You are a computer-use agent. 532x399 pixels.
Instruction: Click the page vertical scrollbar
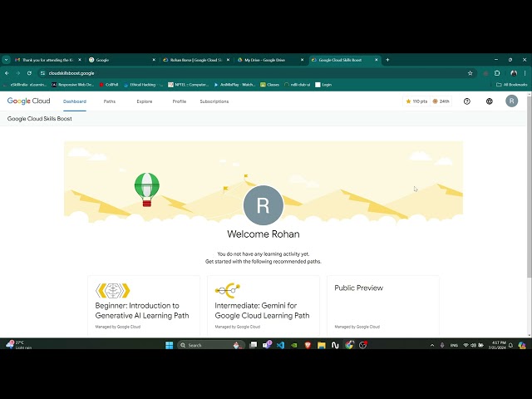click(530, 186)
